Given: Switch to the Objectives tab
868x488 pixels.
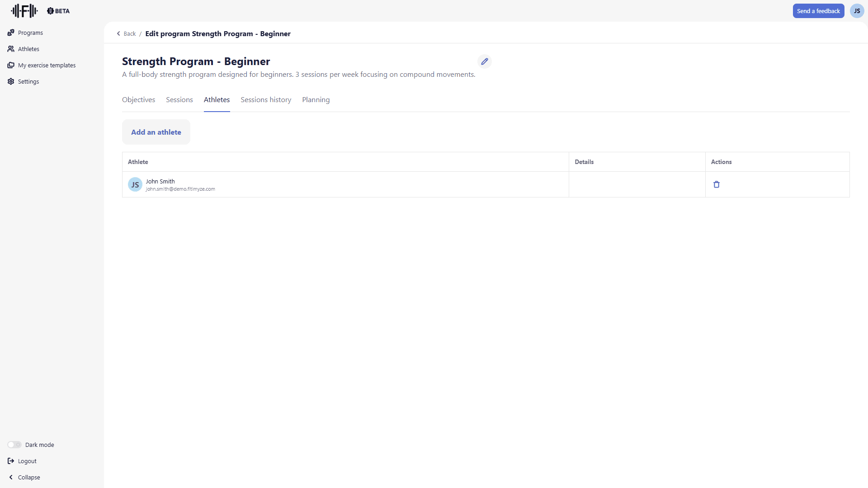Looking at the screenshot, I should point(138,100).
